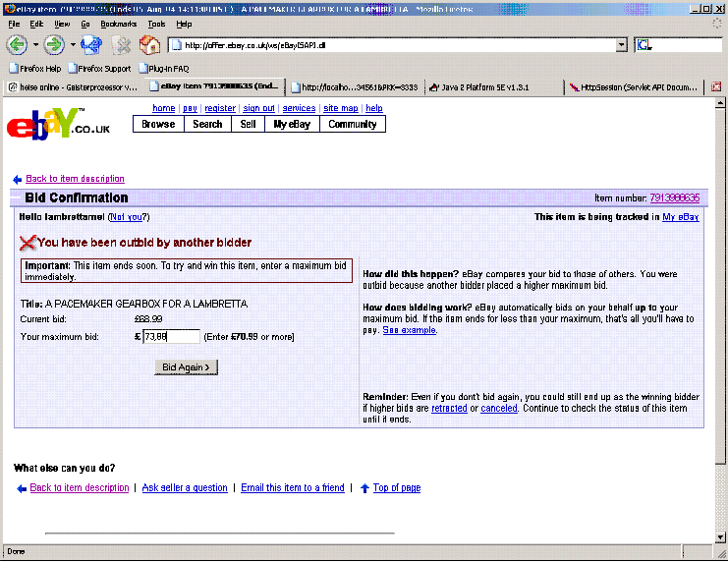Click the Ask seller a question link

pyautogui.click(x=185, y=488)
